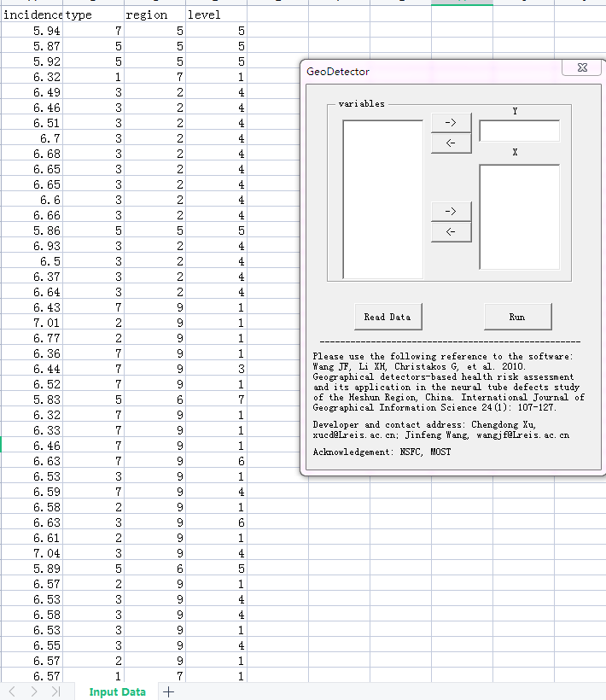Select the incidence cell 6.49

32,92
